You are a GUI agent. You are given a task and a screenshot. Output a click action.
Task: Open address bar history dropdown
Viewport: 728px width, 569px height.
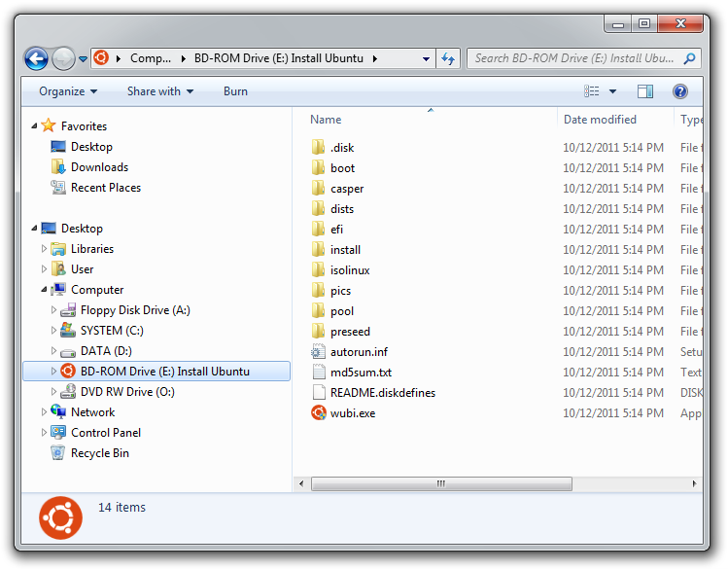pos(426,58)
